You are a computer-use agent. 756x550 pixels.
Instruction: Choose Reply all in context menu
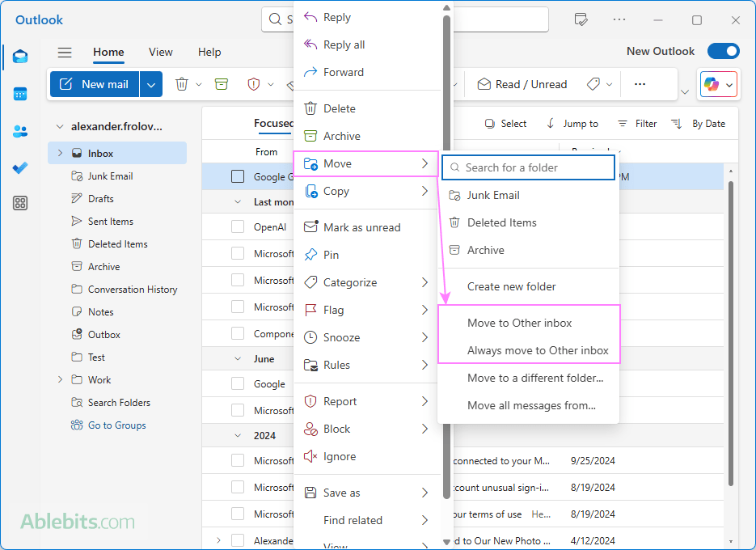click(367, 44)
